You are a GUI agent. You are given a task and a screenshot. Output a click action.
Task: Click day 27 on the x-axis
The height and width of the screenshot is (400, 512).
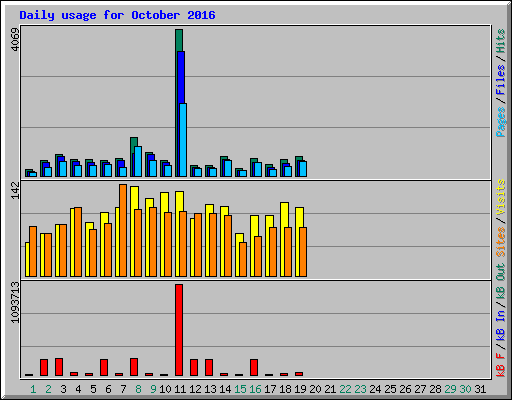[420, 389]
